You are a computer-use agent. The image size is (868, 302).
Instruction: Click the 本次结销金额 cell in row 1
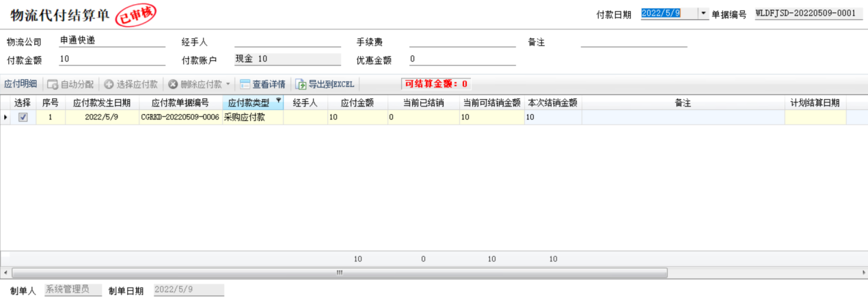[552, 118]
